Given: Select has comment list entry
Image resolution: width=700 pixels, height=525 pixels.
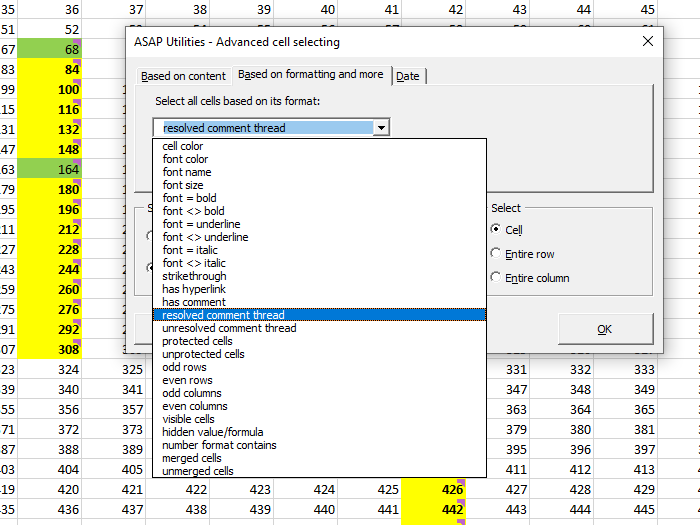Looking at the screenshot, I should (319, 302).
